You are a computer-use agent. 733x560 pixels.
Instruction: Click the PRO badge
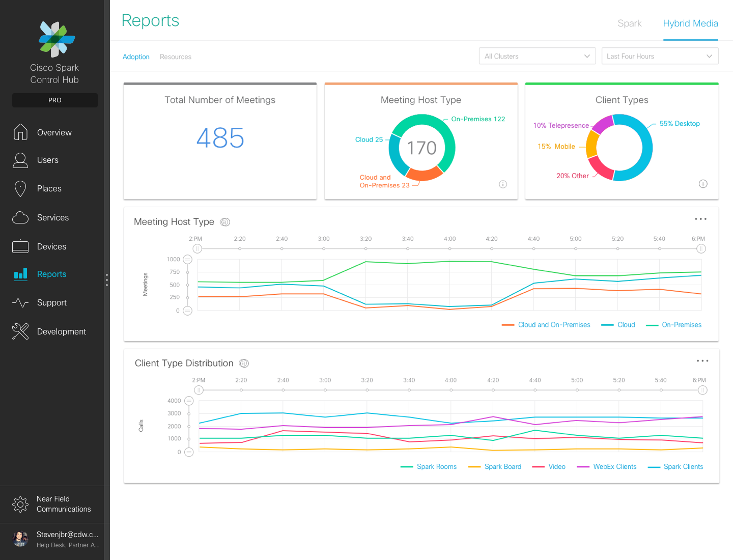coord(55,100)
